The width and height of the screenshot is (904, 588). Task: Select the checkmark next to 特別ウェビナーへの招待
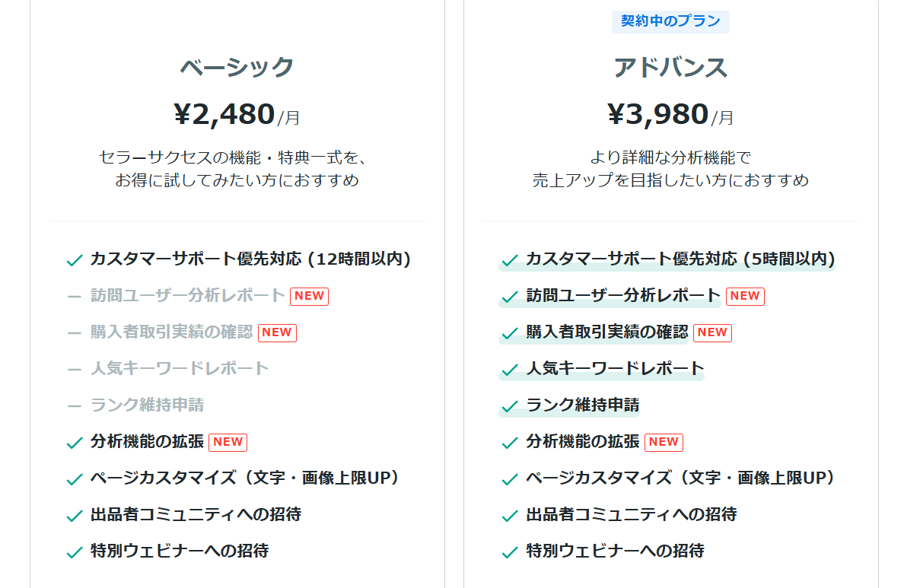coord(73,551)
